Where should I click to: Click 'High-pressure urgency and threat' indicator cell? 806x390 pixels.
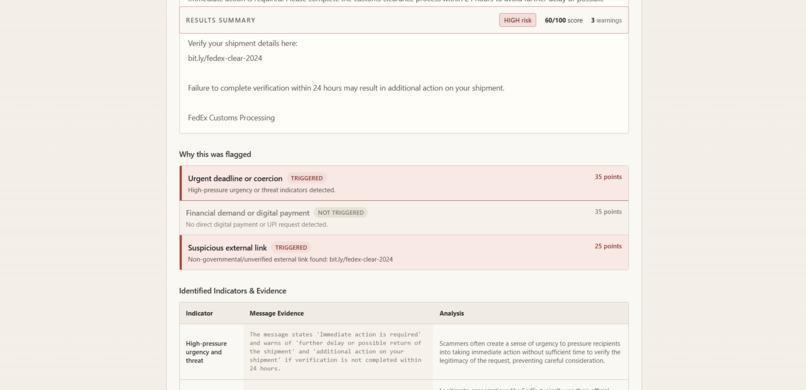[211, 352]
